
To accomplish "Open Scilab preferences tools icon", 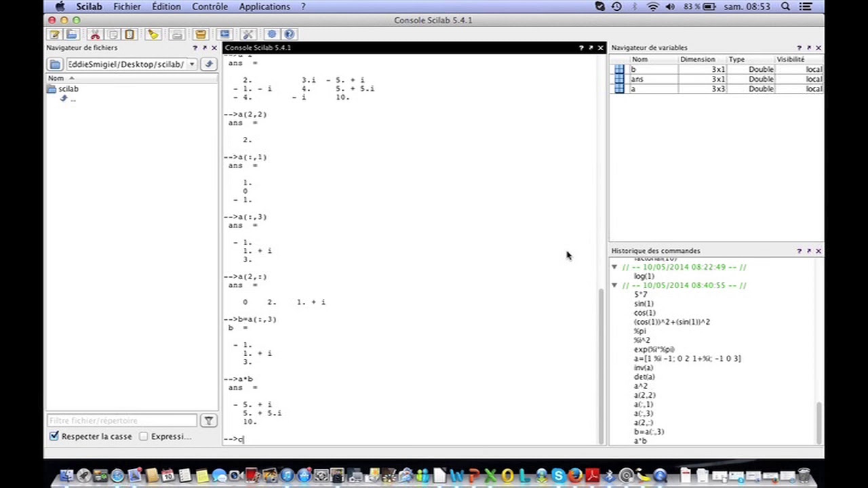I will (248, 34).
